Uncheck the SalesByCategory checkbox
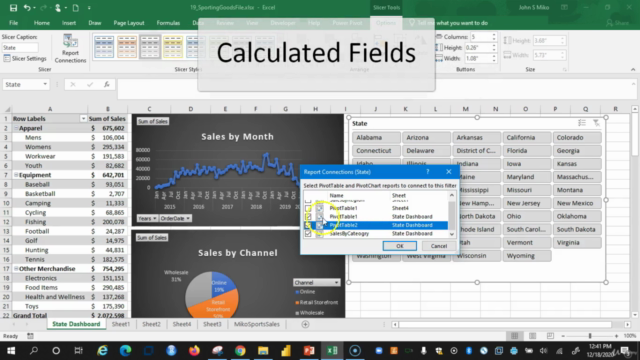Screen dimensions: 640x360 308,234
